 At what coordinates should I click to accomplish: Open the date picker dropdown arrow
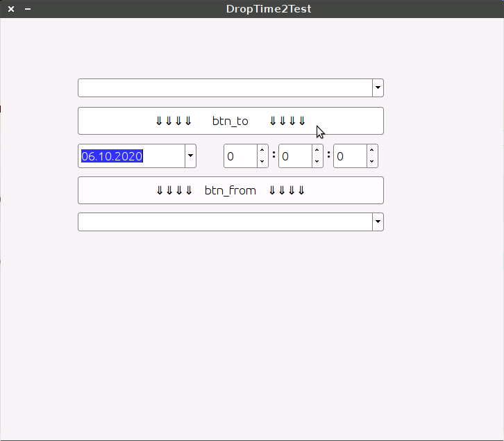click(x=190, y=156)
